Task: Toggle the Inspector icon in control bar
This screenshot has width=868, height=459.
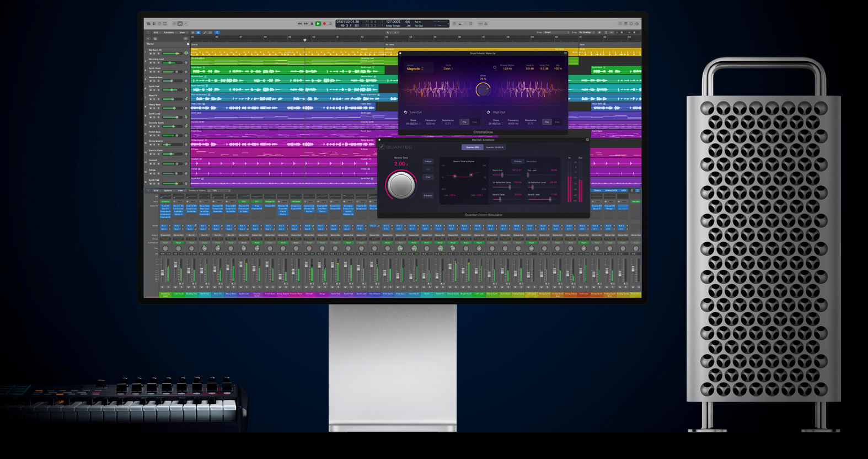Action: [x=154, y=24]
